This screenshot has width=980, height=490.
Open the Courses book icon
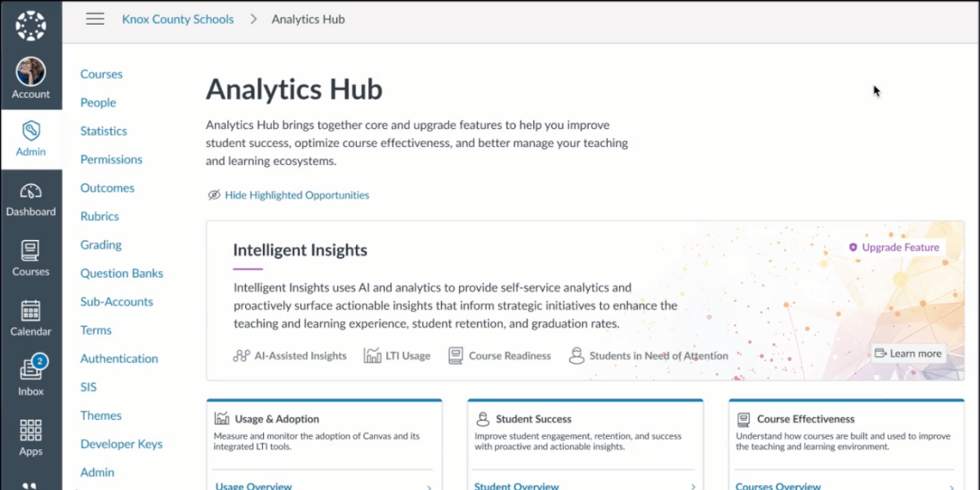[x=31, y=251]
